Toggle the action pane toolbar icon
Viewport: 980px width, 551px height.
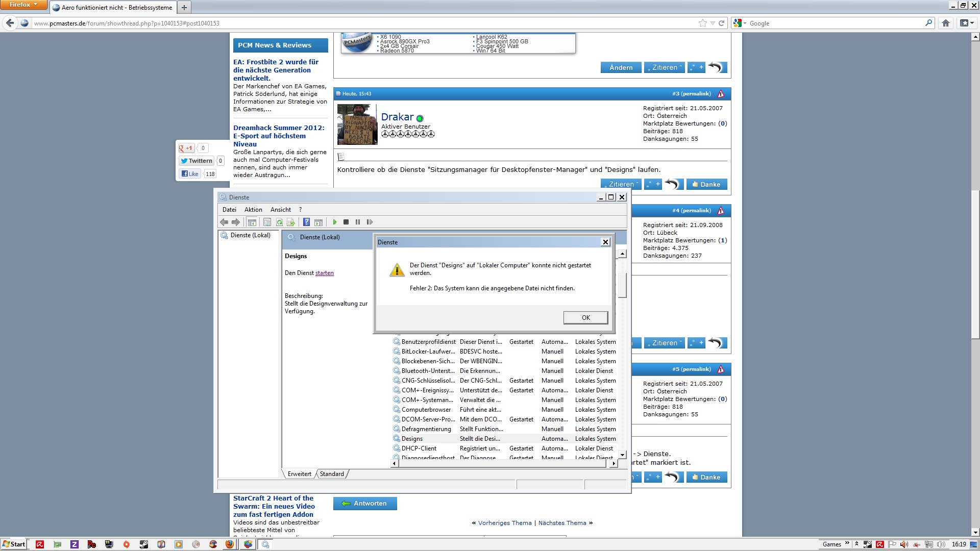point(318,222)
